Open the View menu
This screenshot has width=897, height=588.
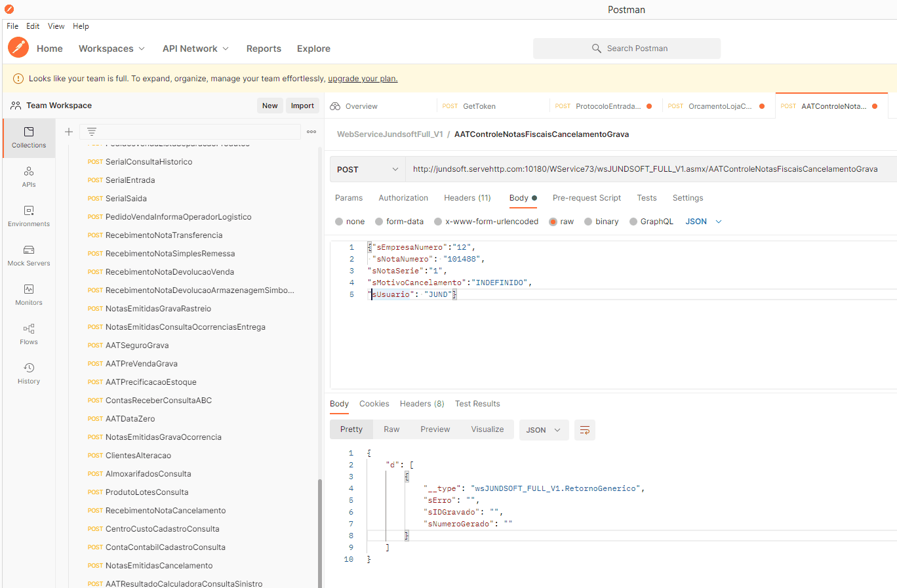coord(56,26)
